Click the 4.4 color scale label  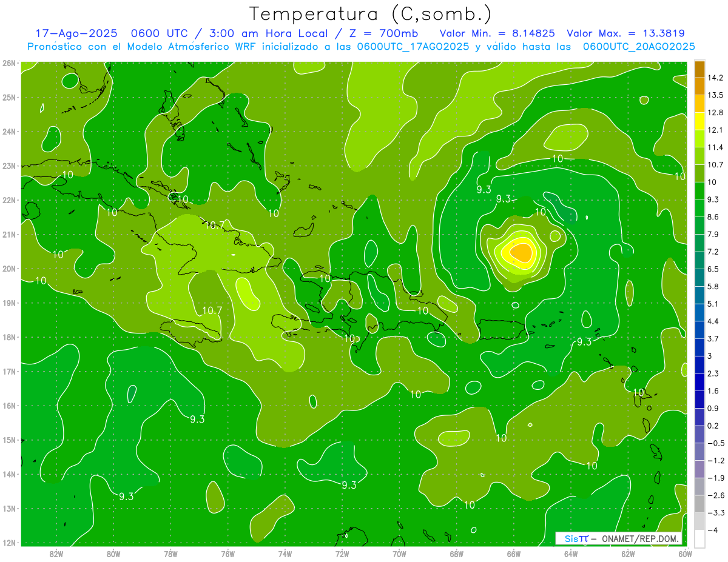(x=713, y=321)
